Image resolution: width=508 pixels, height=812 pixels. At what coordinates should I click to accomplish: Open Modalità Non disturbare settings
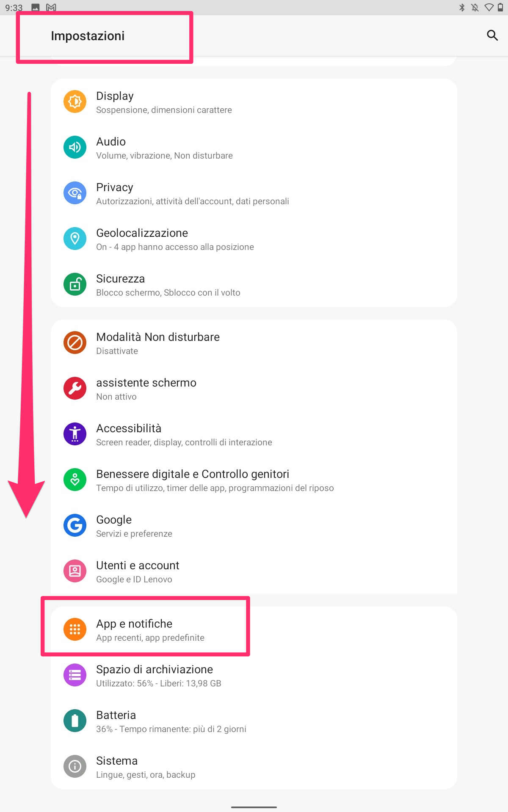pos(254,343)
